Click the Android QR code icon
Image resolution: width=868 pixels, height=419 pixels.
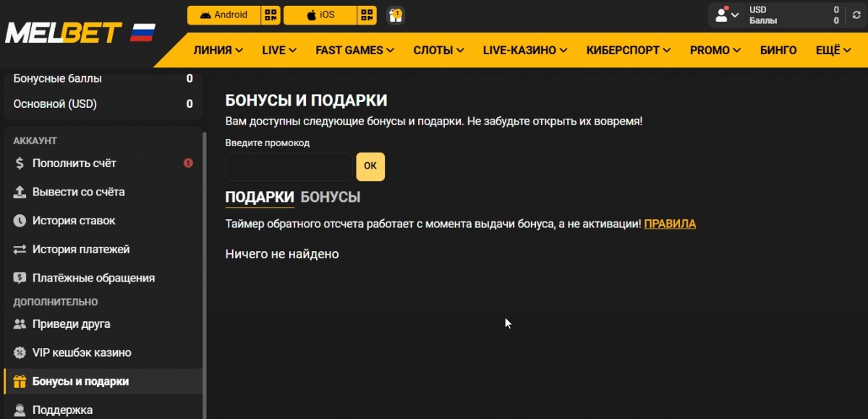pos(271,15)
